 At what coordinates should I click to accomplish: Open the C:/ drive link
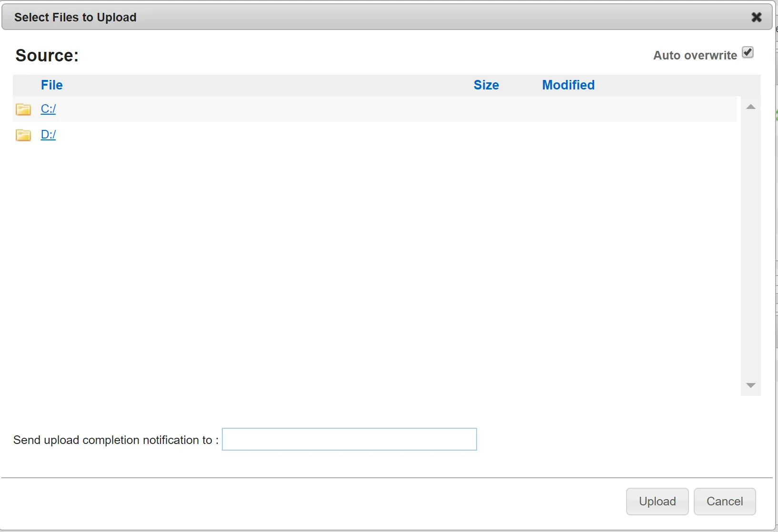(48, 109)
